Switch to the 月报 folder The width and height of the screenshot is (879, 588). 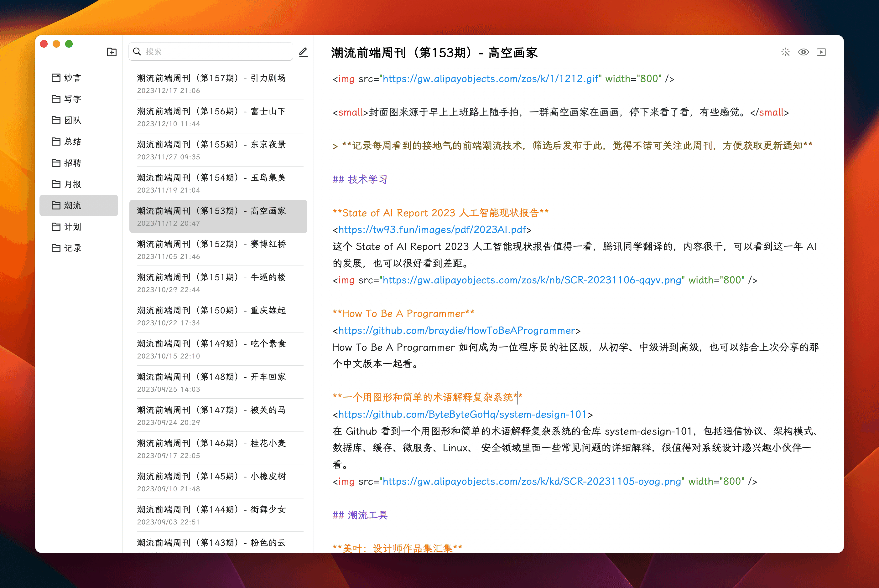(72, 184)
